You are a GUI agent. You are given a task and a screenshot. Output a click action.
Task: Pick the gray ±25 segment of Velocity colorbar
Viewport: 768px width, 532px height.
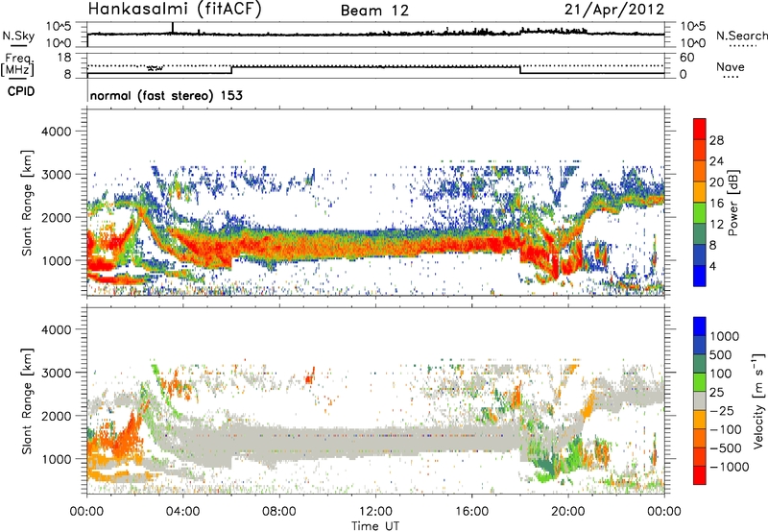pos(700,400)
